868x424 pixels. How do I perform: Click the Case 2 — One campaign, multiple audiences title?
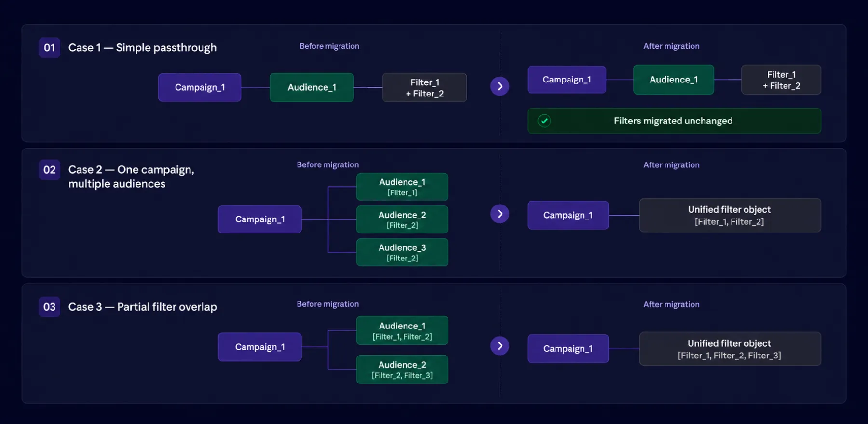coord(131,177)
